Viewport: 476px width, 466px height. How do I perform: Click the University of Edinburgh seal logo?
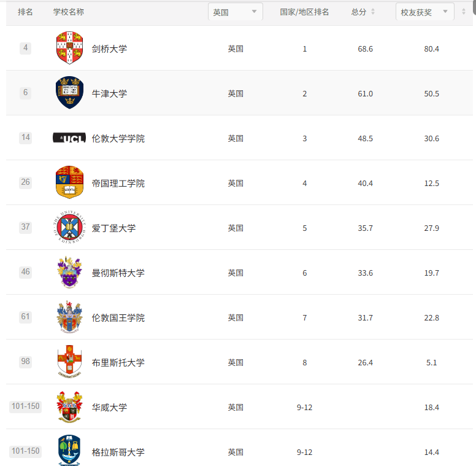pyautogui.click(x=69, y=227)
